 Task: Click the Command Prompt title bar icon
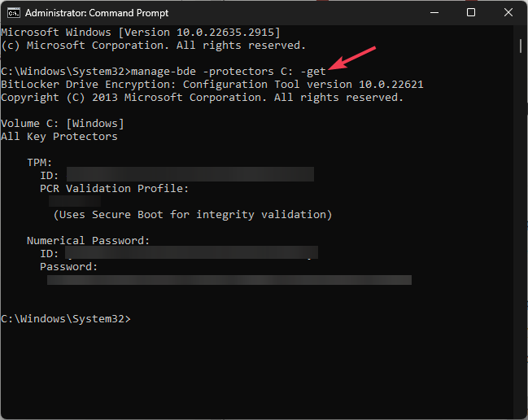[x=12, y=13]
